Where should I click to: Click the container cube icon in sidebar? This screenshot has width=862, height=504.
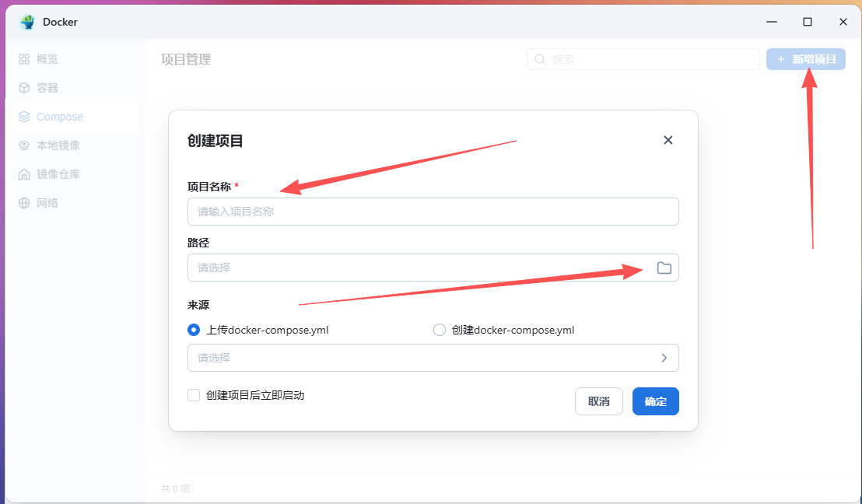coord(24,88)
